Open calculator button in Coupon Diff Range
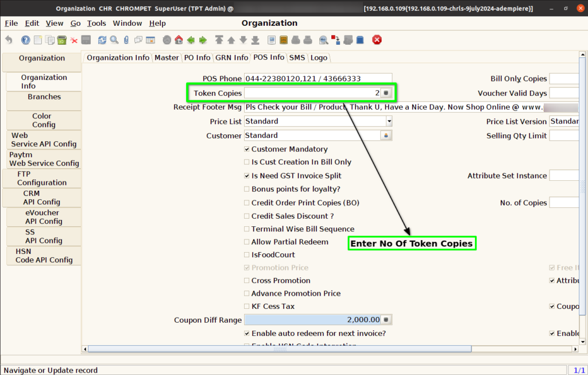This screenshot has height=375, width=588. coord(386,319)
